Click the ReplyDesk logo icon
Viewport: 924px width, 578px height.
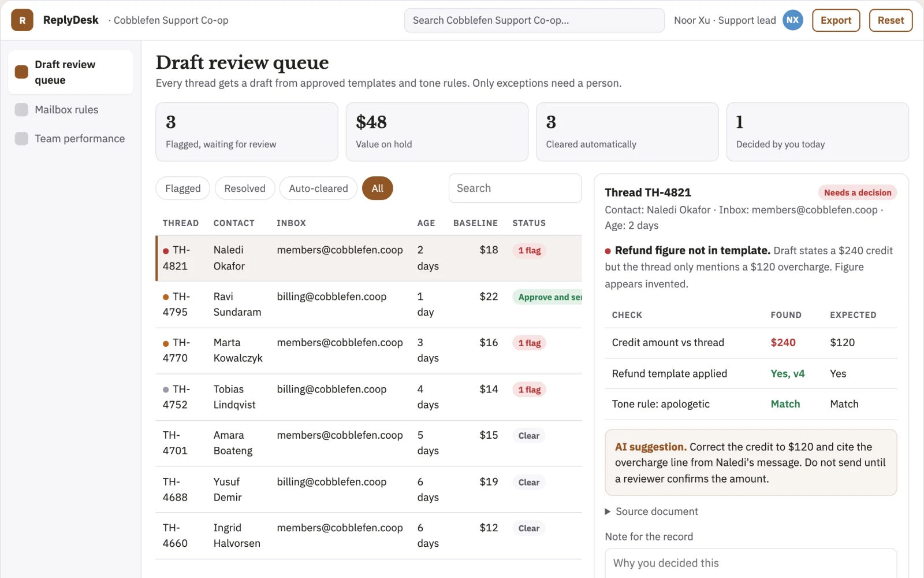point(22,20)
